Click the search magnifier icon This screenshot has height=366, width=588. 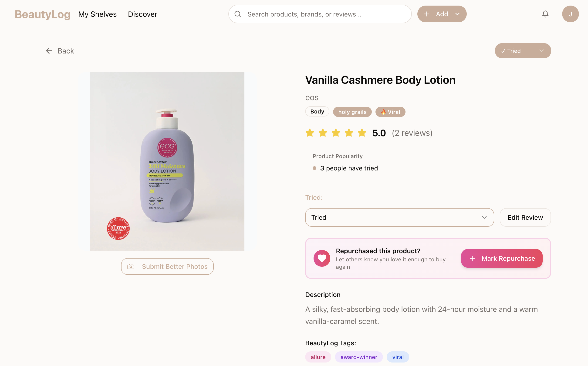tap(238, 14)
